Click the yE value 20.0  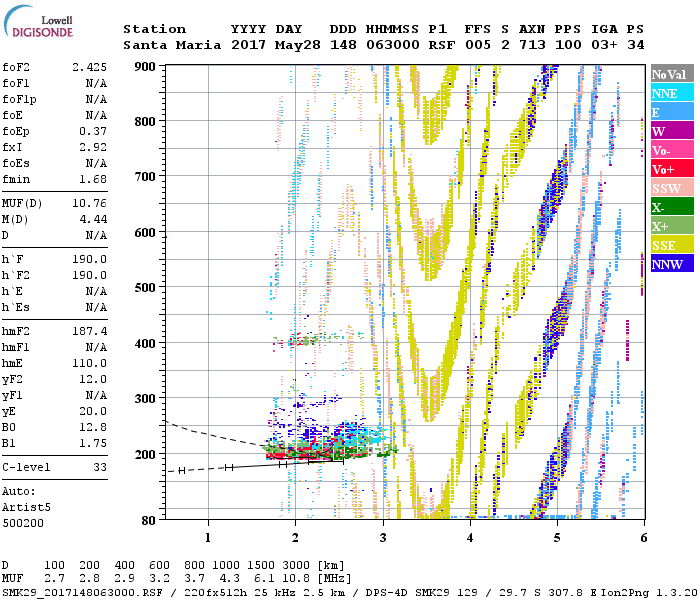click(x=93, y=412)
